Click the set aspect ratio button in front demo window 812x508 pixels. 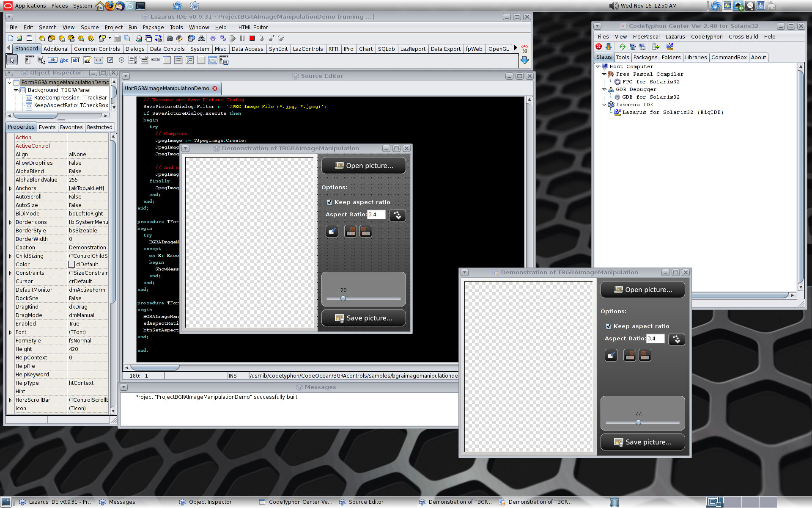(397, 215)
